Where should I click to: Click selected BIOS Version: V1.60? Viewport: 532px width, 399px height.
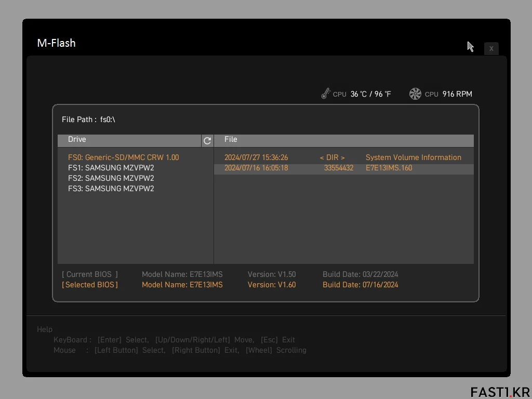click(x=272, y=285)
